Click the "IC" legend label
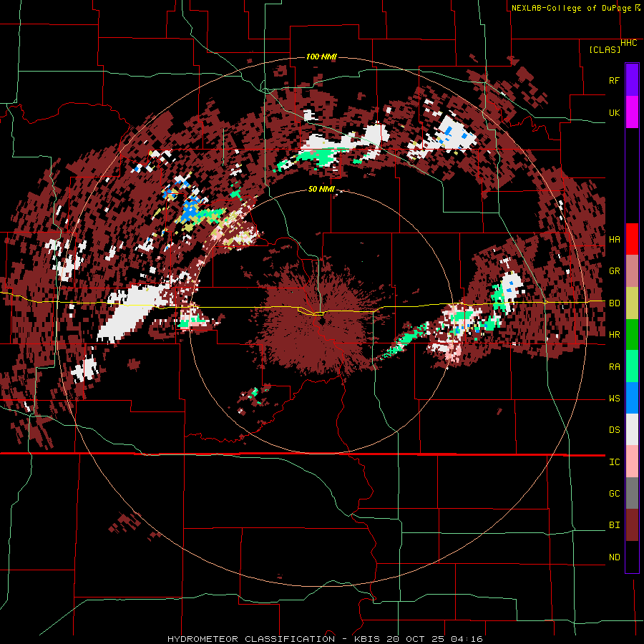644x644 pixels. tap(615, 462)
